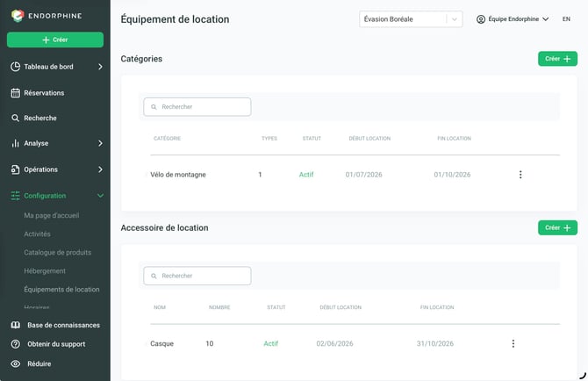Viewport: 588px width, 381px height.
Task: Click Créer button for Catégories
Action: (x=557, y=59)
